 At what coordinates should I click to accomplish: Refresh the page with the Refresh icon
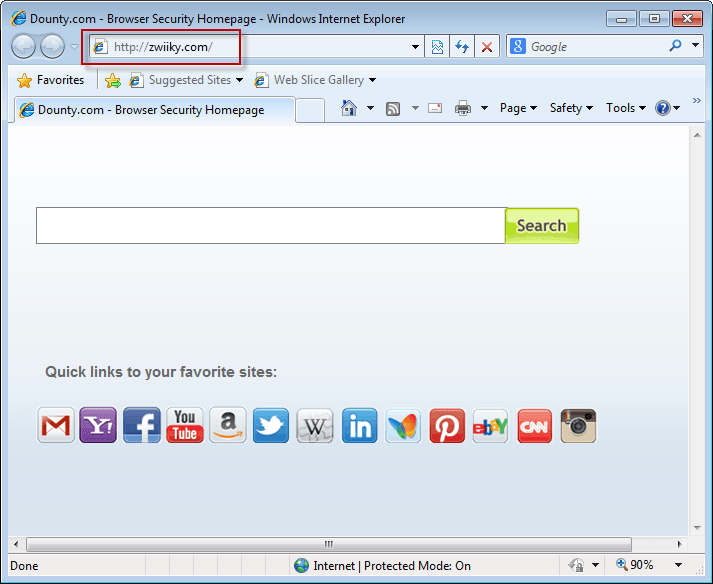pos(462,46)
